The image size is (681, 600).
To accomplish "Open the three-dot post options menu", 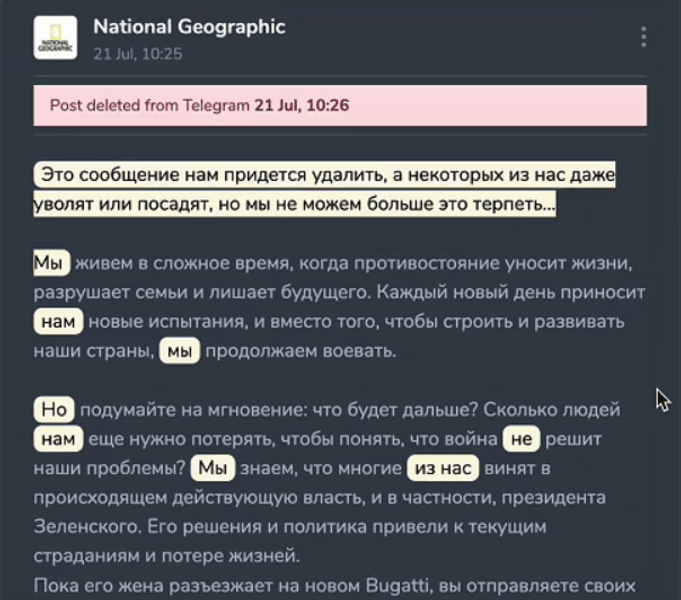I will pyautogui.click(x=644, y=37).
